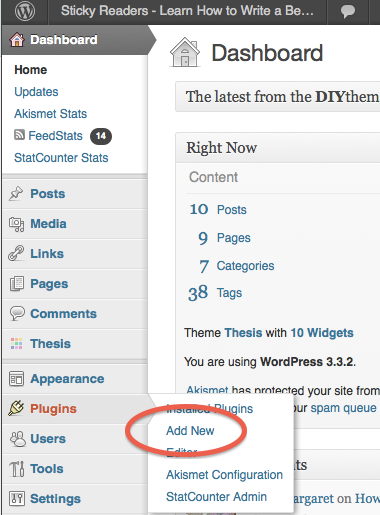Click the latest from DIYthemes widget header
The image size is (380, 515).
point(278,97)
